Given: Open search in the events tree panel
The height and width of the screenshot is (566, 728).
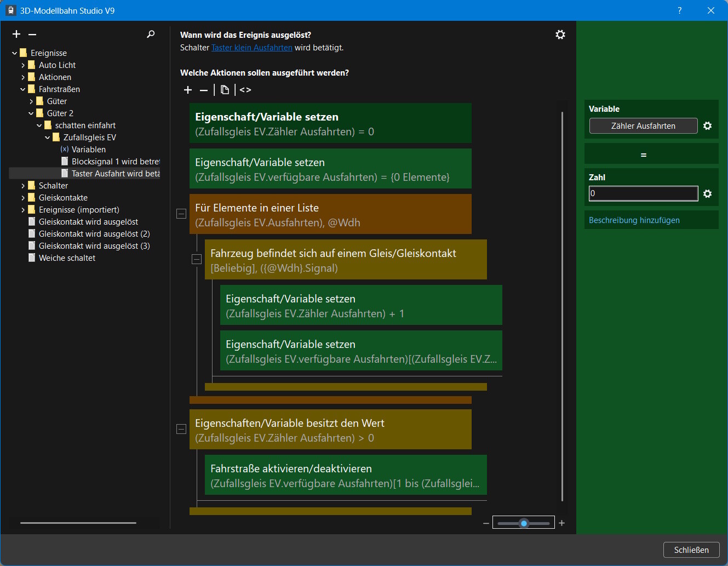Looking at the screenshot, I should pos(151,35).
